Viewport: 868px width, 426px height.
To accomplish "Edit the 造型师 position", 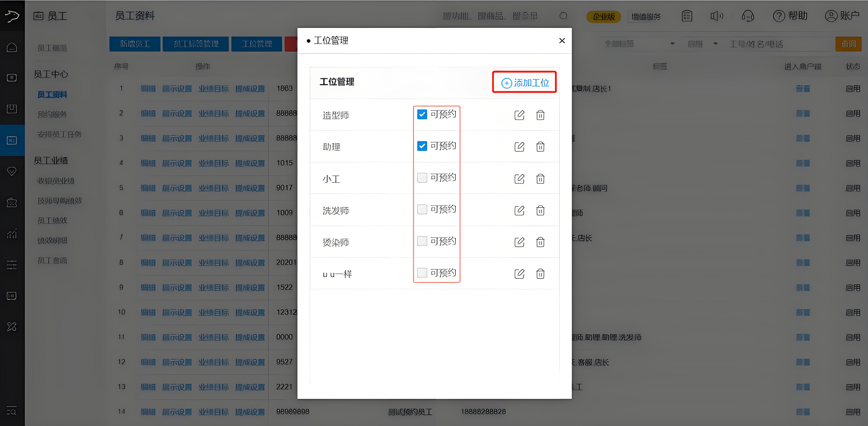I will click(x=519, y=115).
